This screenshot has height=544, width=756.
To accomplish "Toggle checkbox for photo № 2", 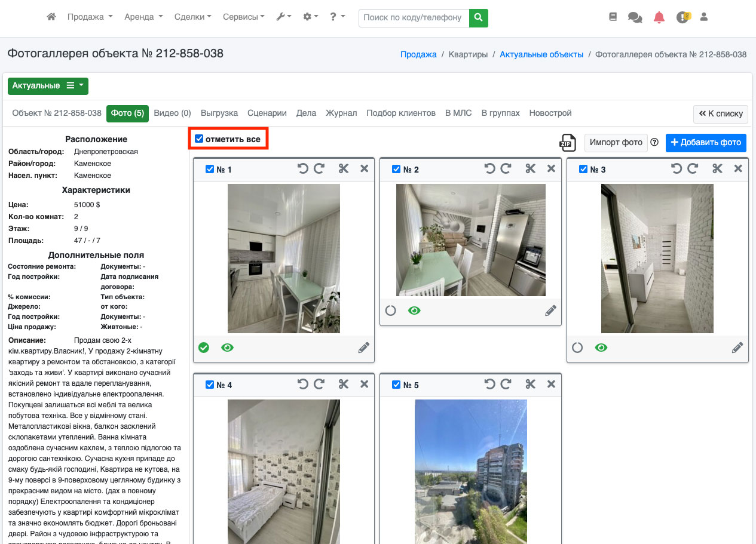I will coord(396,169).
